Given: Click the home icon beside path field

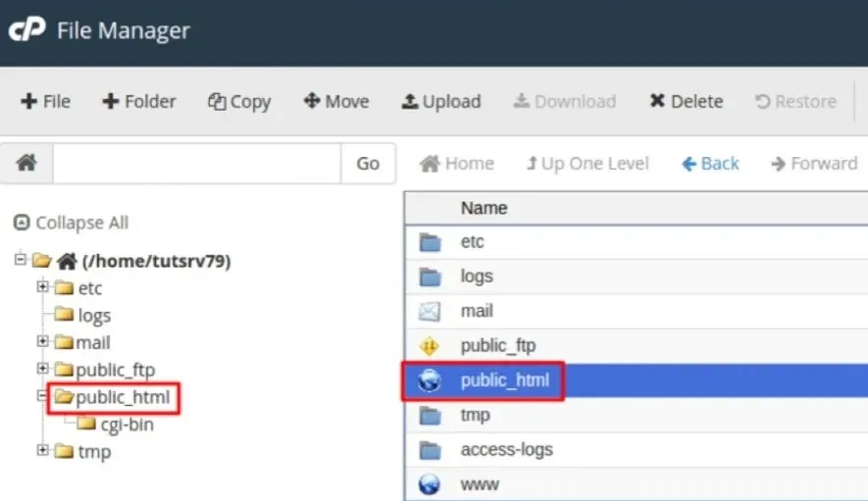Looking at the screenshot, I should tap(26, 164).
